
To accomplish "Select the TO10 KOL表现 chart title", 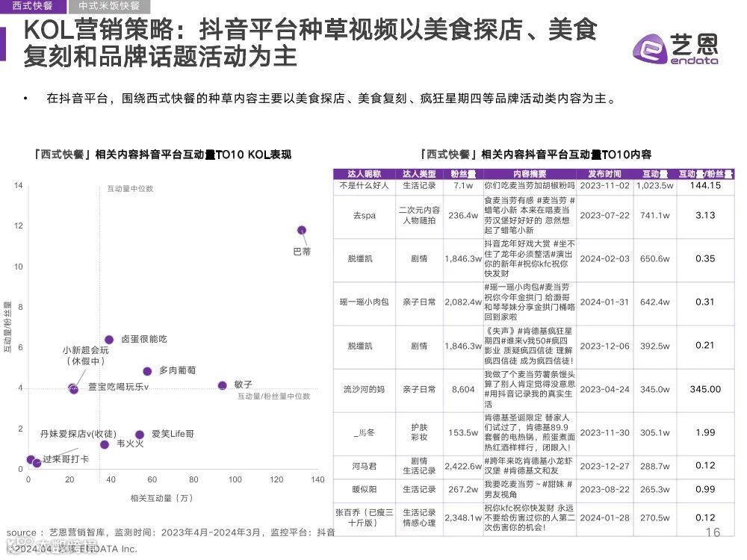I will click(162, 155).
